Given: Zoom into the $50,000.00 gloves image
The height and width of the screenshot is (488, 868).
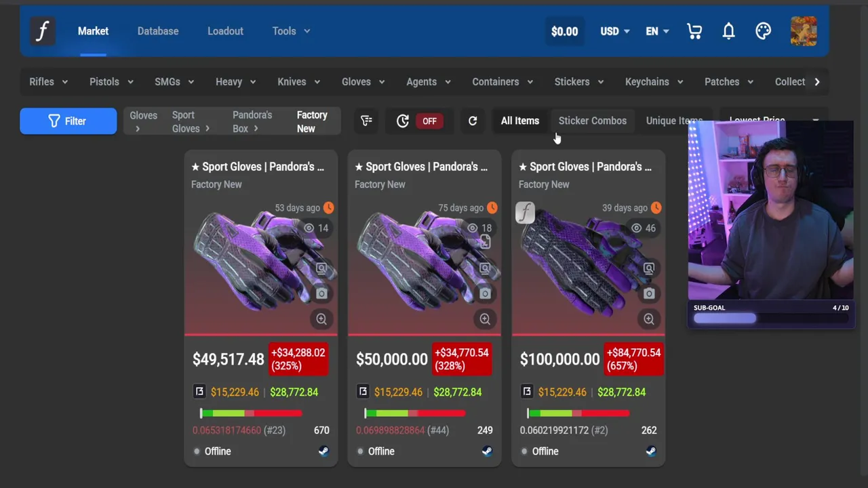Looking at the screenshot, I should point(485,319).
